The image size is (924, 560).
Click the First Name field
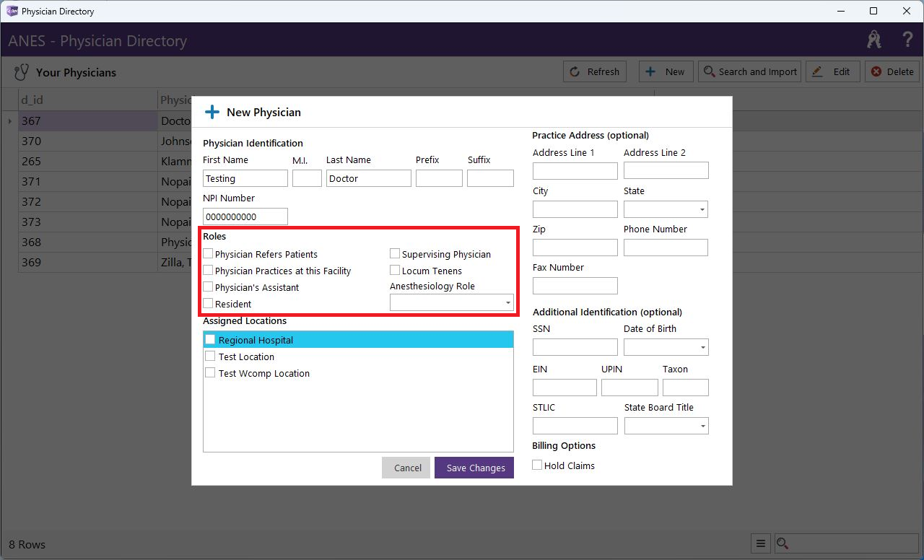tap(245, 178)
